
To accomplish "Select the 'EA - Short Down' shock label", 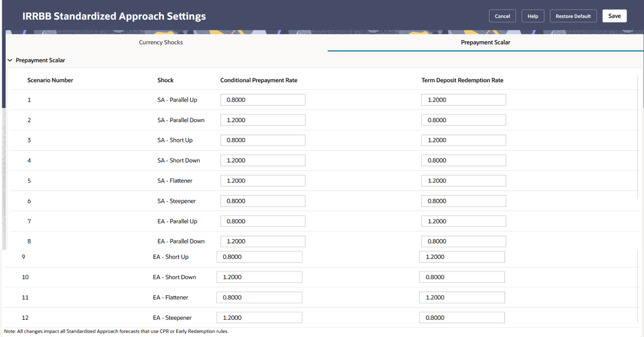I will point(175,277).
